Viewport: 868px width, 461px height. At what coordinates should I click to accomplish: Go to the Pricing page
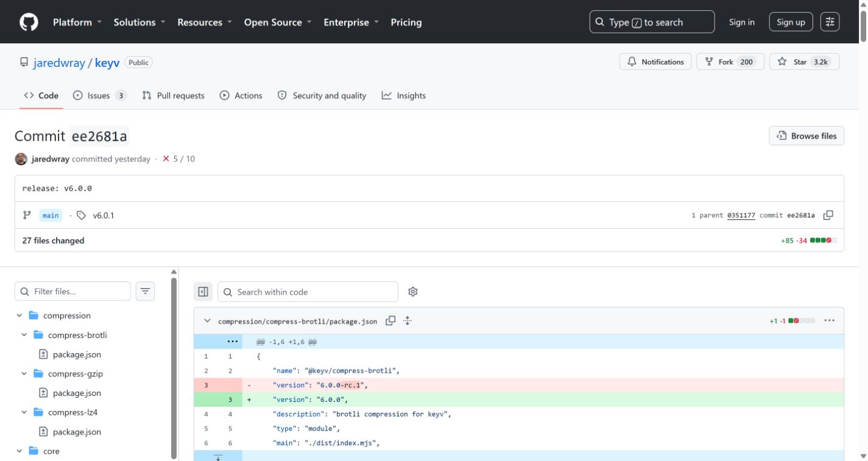tap(406, 22)
